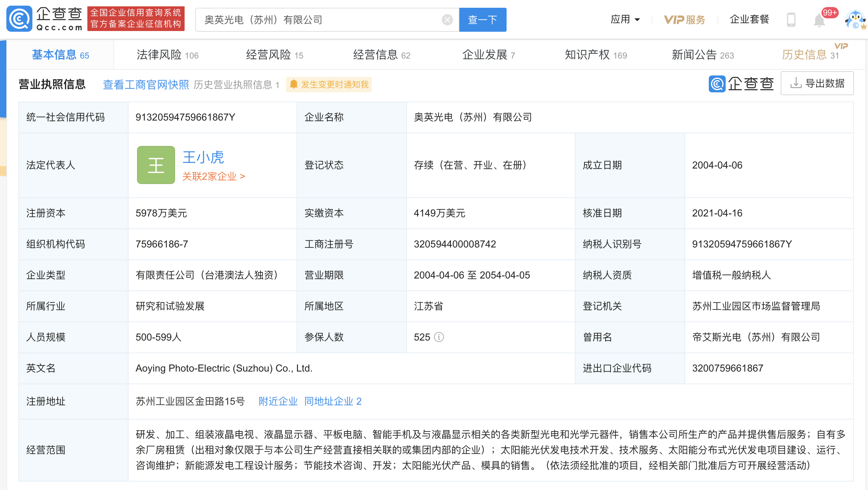The width and height of the screenshot is (868, 490).
Task: Expand the 应用 dropdown menu
Action: (625, 19)
